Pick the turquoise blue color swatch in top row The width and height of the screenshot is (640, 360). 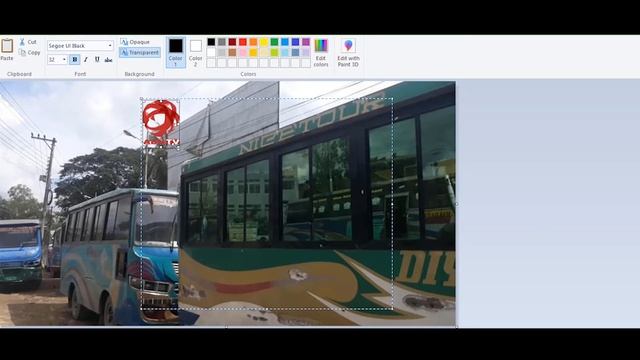pos(285,42)
